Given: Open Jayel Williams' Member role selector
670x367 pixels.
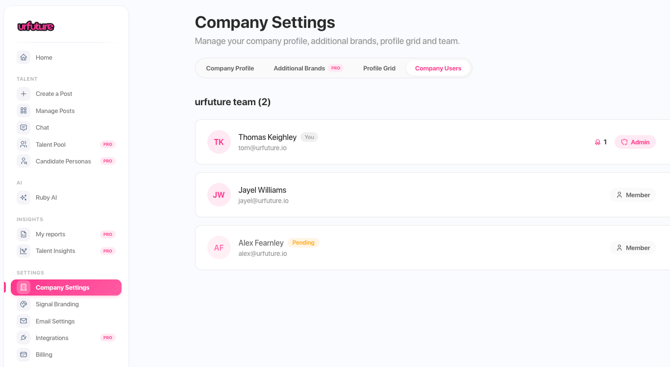Looking at the screenshot, I should click(633, 195).
